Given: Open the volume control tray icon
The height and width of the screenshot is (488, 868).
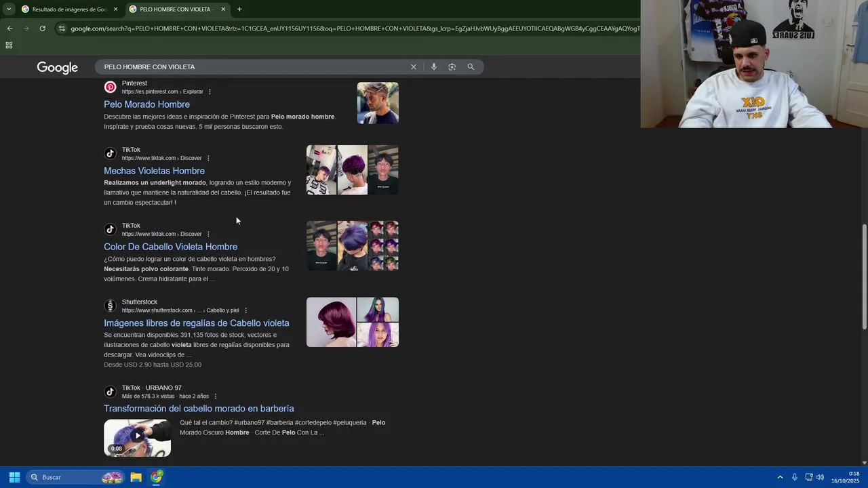Looking at the screenshot, I should tap(820, 477).
